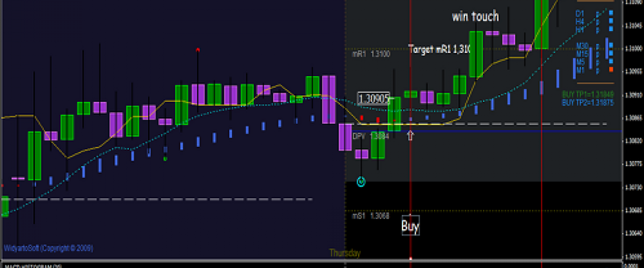Click the blue D1 trend indicator square
Screen dimensions: 644x268
[611, 12]
